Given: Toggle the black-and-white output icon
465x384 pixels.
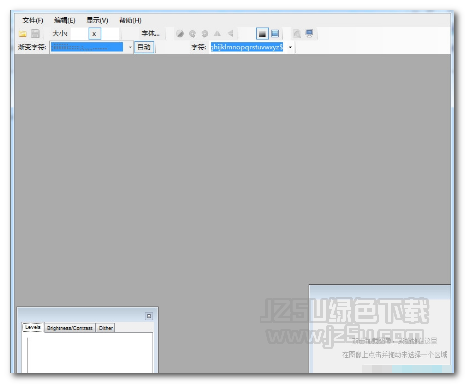Looking at the screenshot, I should [262, 34].
